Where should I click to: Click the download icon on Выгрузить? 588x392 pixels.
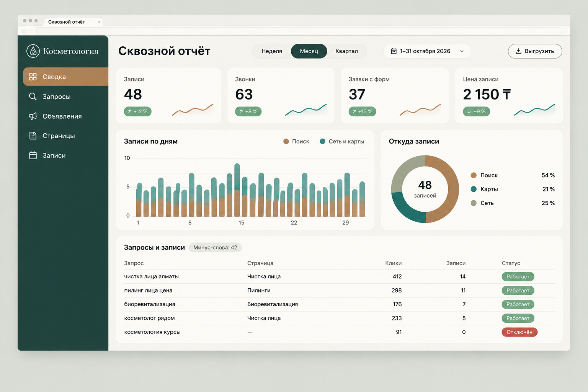point(519,51)
